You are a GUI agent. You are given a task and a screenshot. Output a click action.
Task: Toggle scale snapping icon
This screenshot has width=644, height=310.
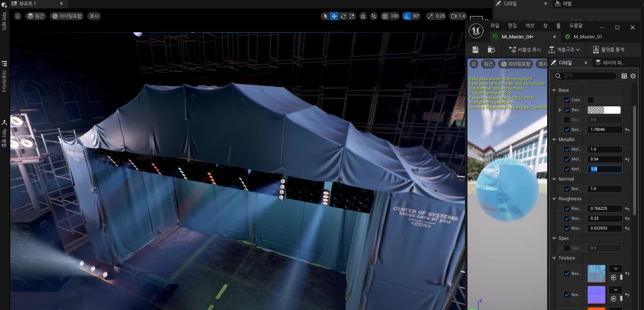430,16
